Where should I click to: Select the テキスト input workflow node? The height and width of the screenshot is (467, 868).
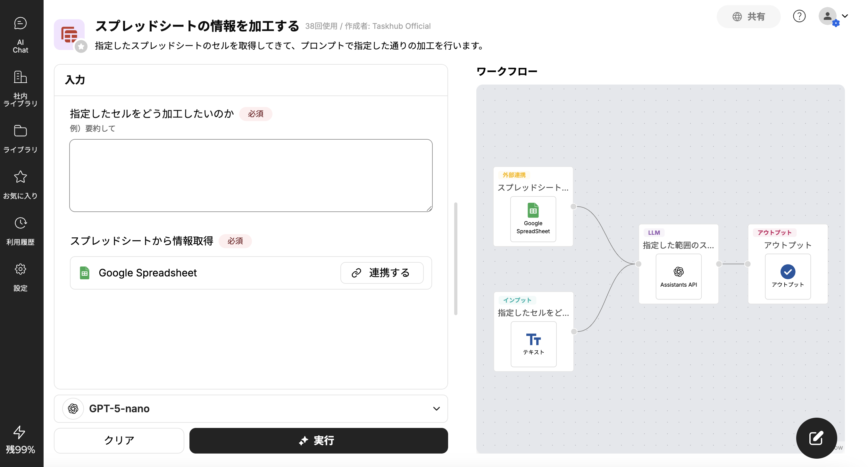[x=533, y=344]
